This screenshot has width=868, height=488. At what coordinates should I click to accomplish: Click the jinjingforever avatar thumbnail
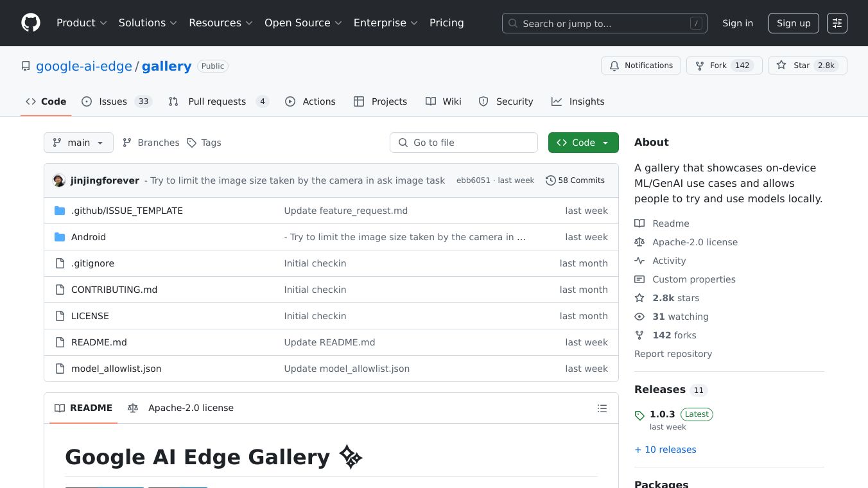coord(59,180)
